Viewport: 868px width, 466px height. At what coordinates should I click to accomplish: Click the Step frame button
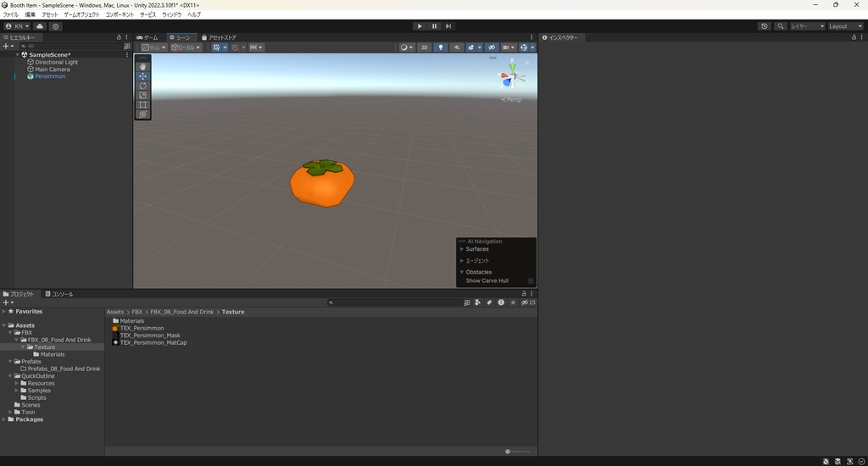click(448, 26)
